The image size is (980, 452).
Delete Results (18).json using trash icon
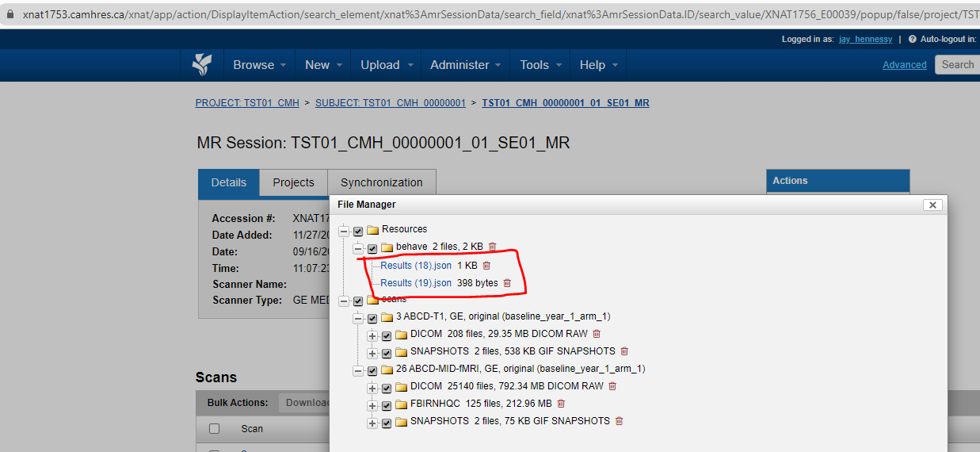click(x=486, y=266)
